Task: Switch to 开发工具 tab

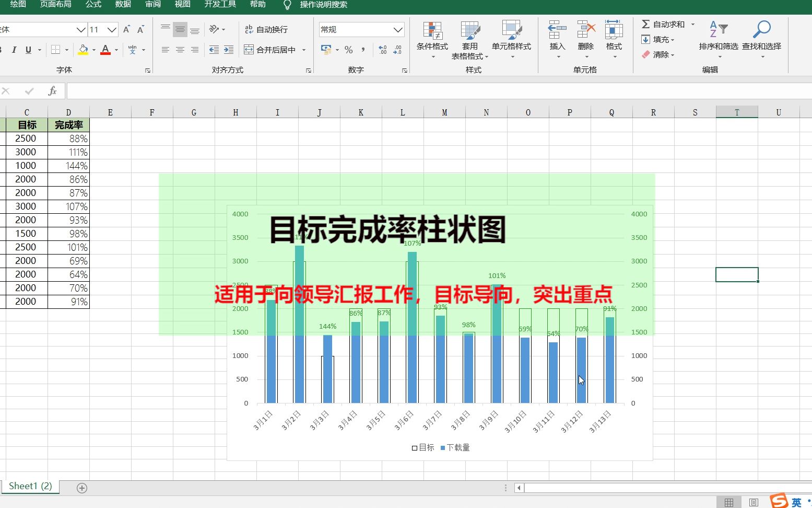Action: click(220, 4)
